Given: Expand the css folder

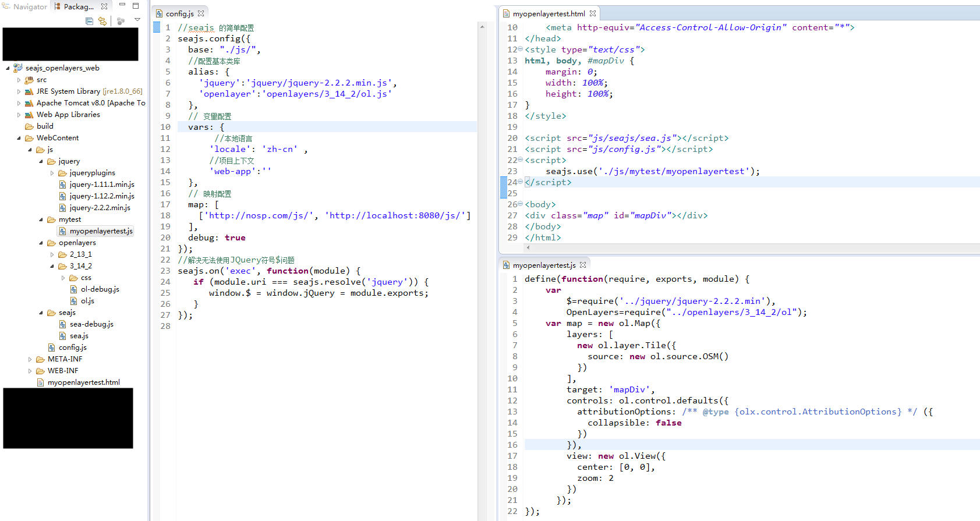Looking at the screenshot, I should tap(63, 278).
